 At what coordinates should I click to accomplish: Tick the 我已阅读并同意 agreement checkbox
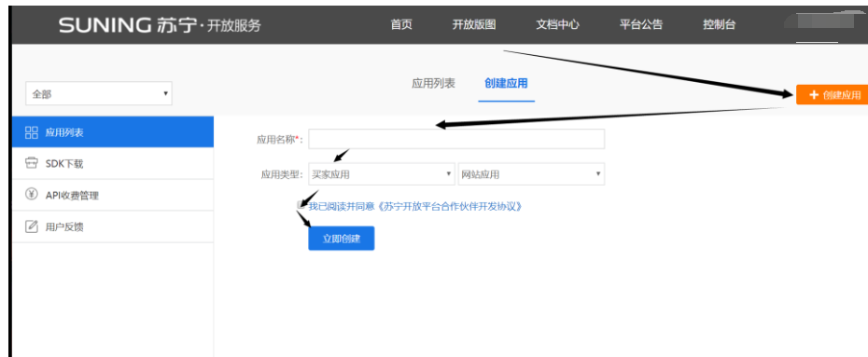301,206
